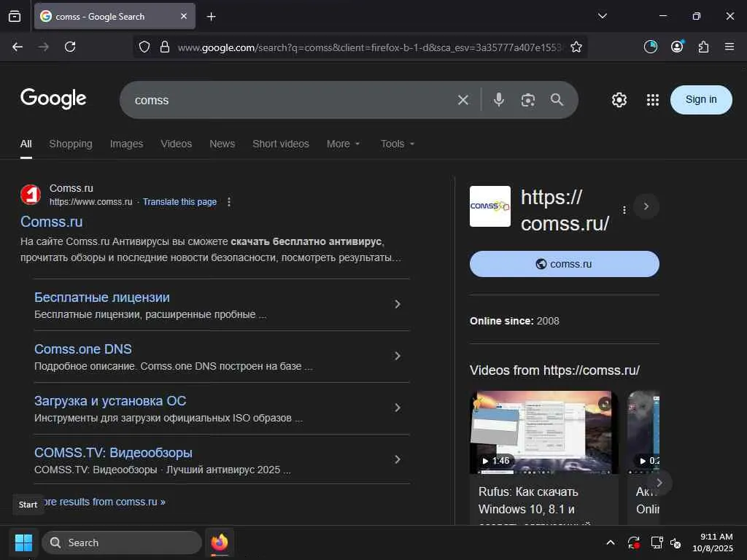Screen dimensions: 747x560
Task: Open the Firefox account icon
Action: 677,47
